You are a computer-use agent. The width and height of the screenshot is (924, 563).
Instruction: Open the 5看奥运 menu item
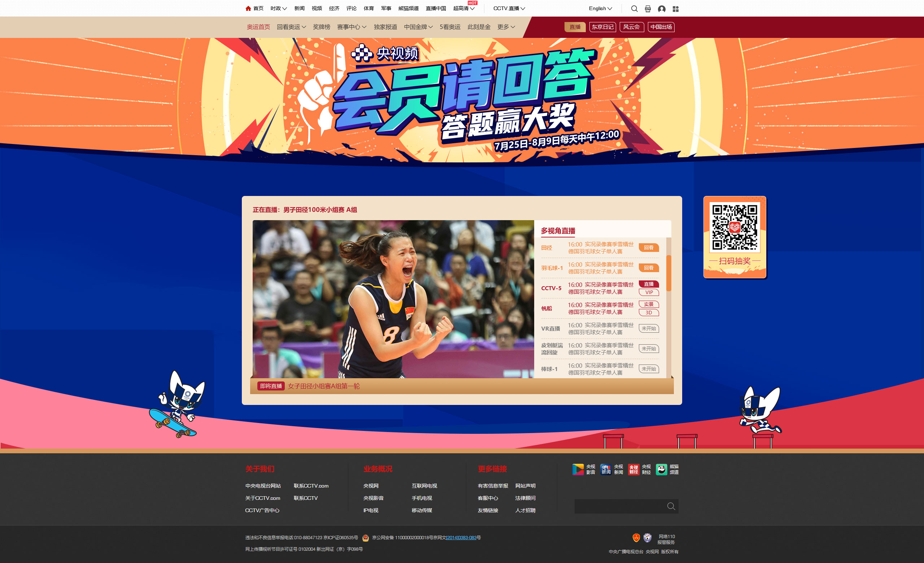pyautogui.click(x=450, y=27)
